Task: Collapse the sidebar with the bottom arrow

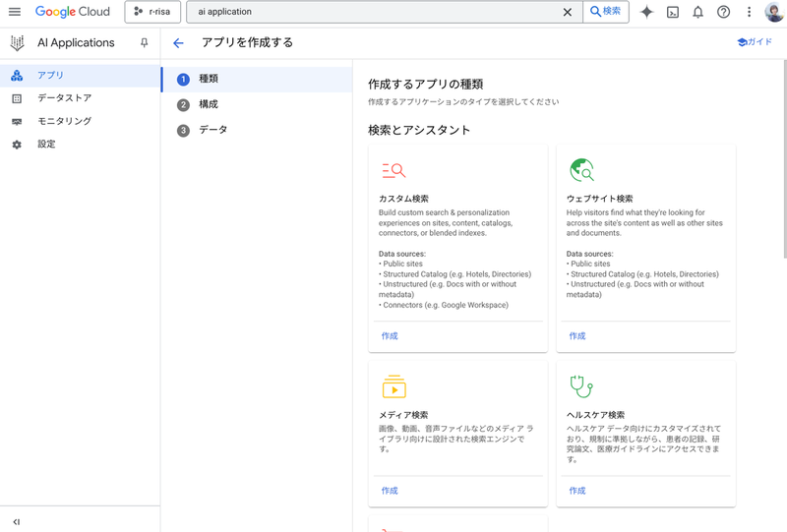Action: pos(16,522)
